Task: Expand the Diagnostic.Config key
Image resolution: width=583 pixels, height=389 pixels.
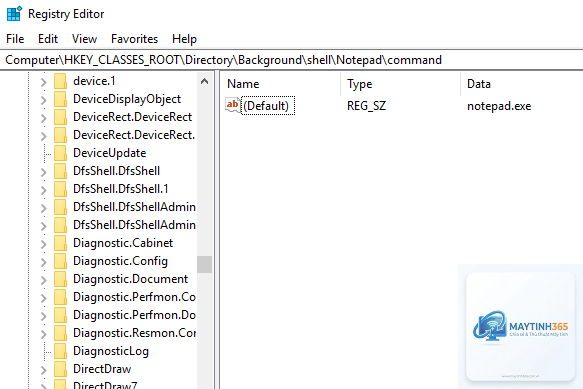Action: (44, 262)
